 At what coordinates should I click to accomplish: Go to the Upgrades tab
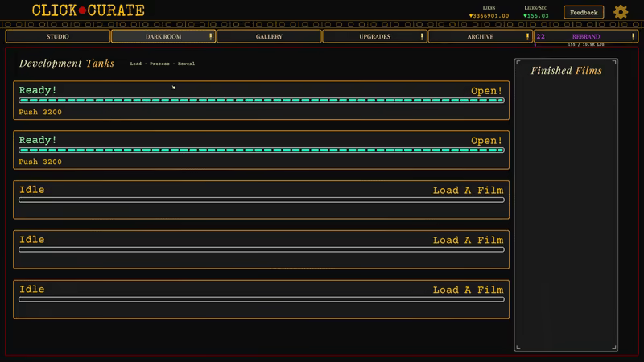tap(374, 36)
